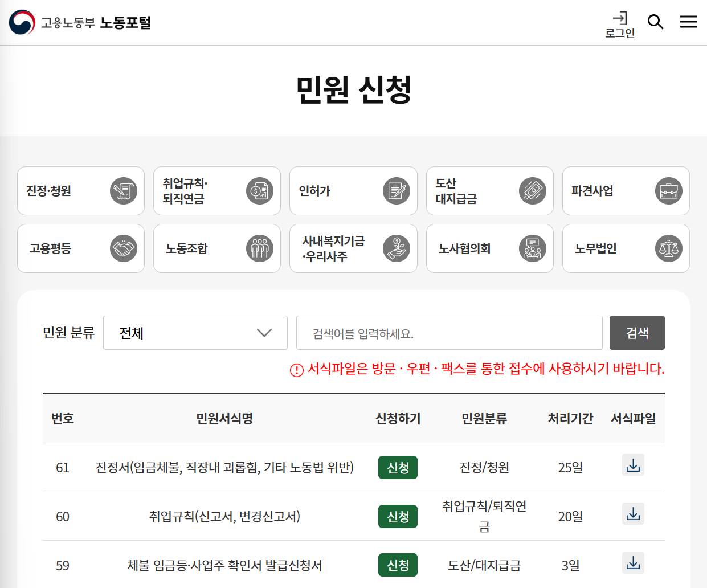707x588 pixels.
Task: Click the 고용노동부 노동포털 logo
Action: [79, 22]
